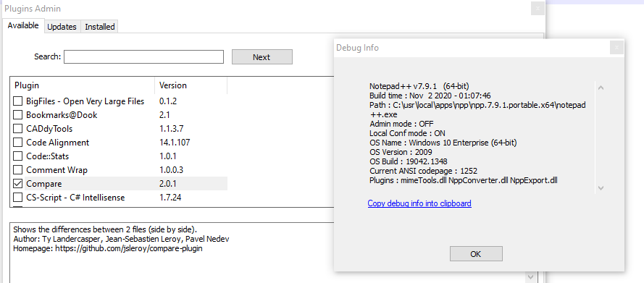Screen dimensions: 644x283
Task: Tick the CADdyTools checkbox
Action: point(17,129)
